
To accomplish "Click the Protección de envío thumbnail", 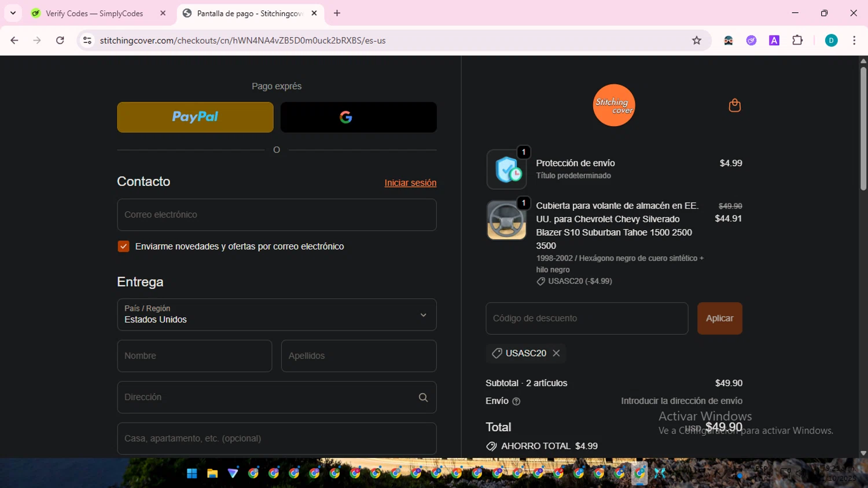I will pyautogui.click(x=506, y=169).
